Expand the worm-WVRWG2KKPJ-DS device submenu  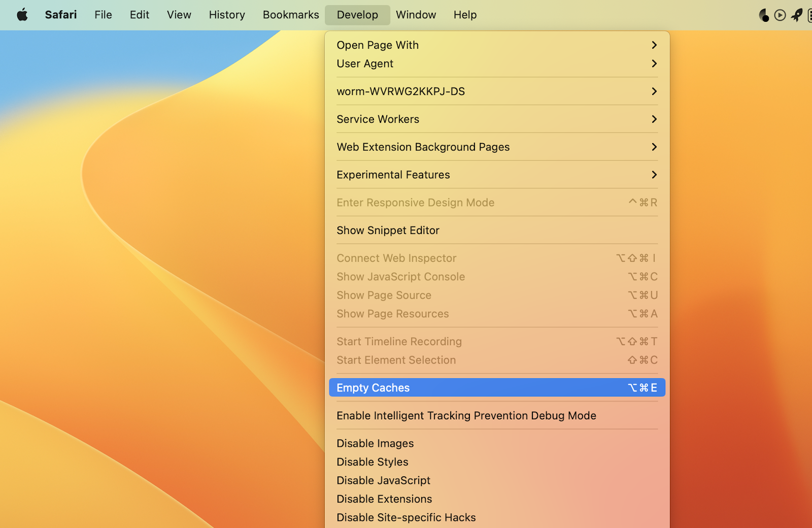[497, 91]
